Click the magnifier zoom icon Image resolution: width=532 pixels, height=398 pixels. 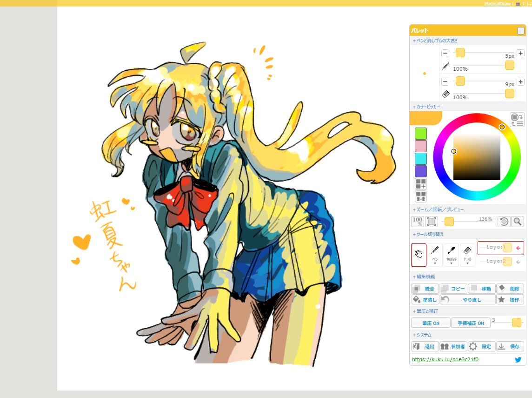pyautogui.click(x=517, y=221)
